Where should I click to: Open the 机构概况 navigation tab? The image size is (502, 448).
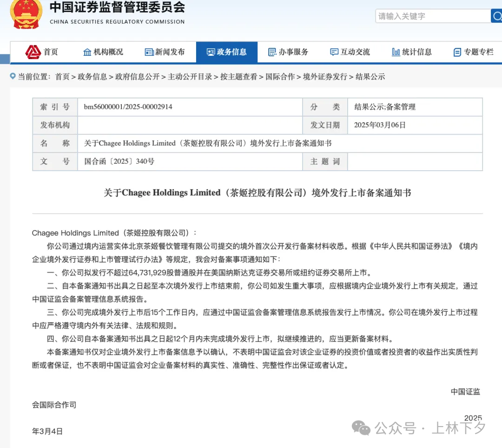click(x=108, y=52)
